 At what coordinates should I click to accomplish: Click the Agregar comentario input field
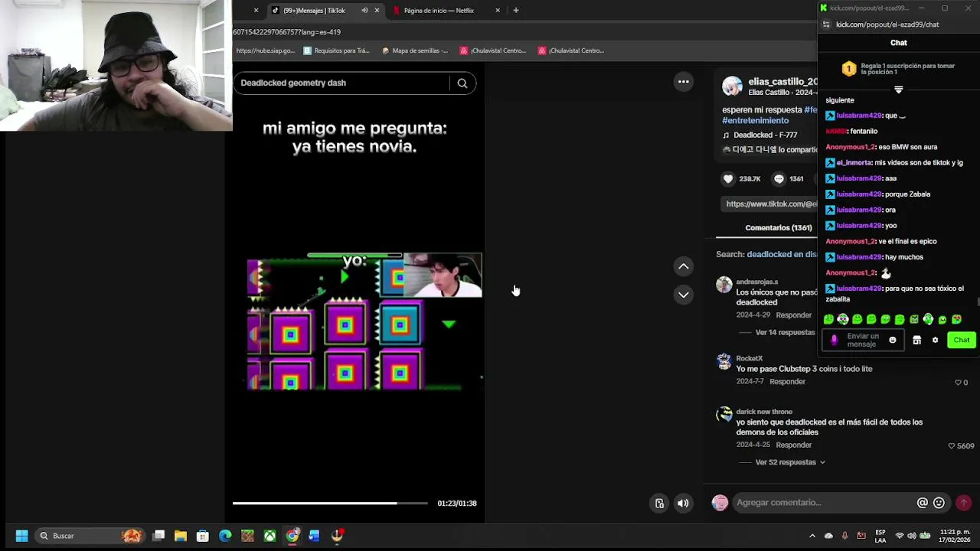point(823,503)
